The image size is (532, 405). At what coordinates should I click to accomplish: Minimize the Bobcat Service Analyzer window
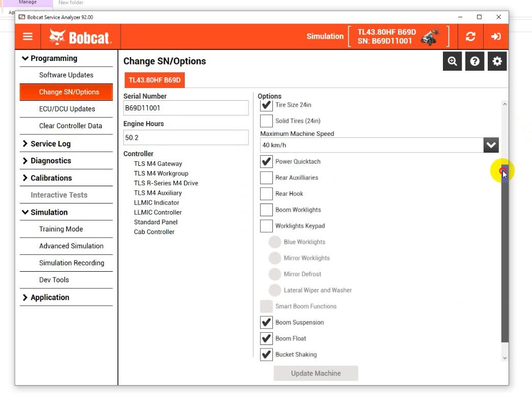460,17
